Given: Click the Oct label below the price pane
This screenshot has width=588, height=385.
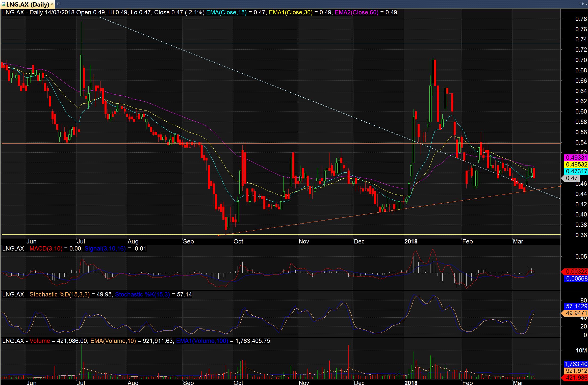Looking at the screenshot, I should (238, 241).
